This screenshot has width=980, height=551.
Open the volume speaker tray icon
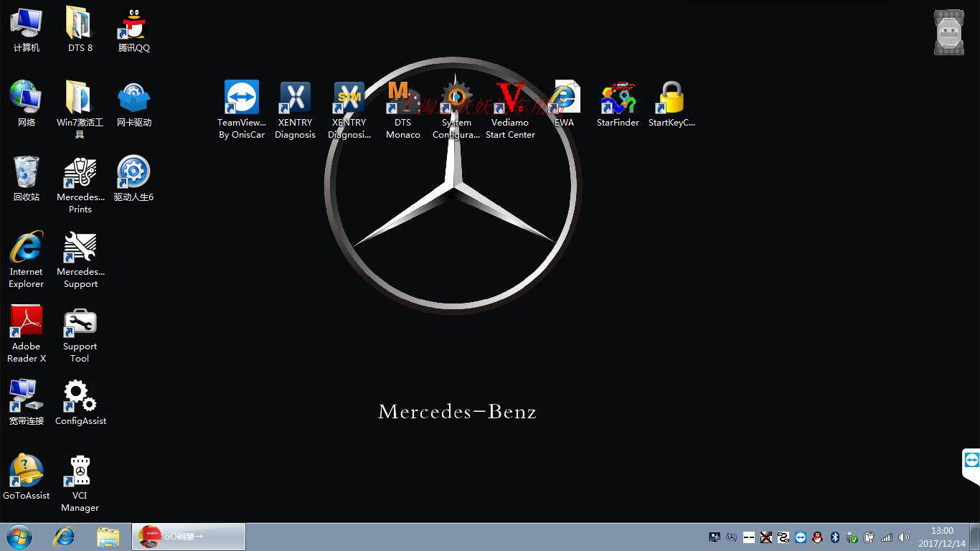904,537
